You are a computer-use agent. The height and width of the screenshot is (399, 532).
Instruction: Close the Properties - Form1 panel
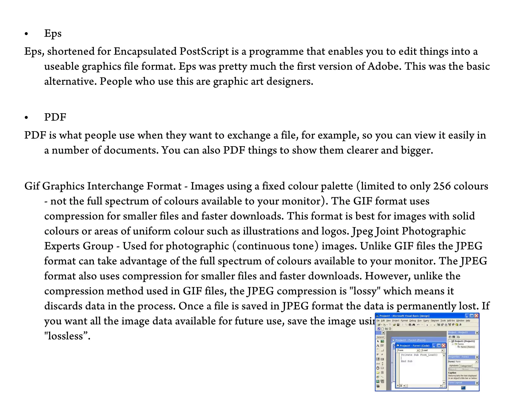(477, 357)
